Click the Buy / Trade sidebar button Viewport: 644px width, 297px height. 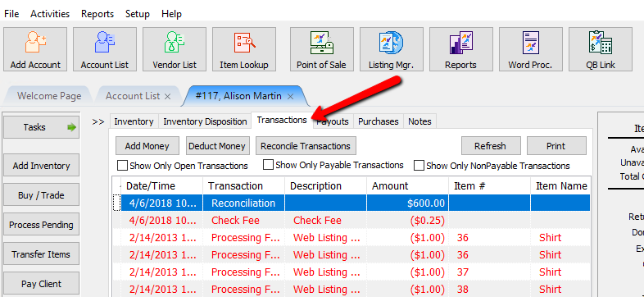pyautogui.click(x=41, y=195)
